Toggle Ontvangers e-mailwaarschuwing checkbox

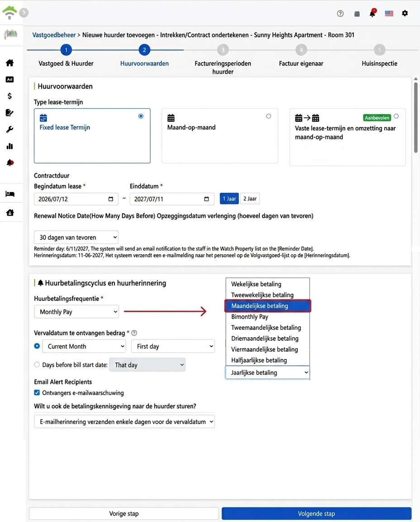[x=37, y=392]
